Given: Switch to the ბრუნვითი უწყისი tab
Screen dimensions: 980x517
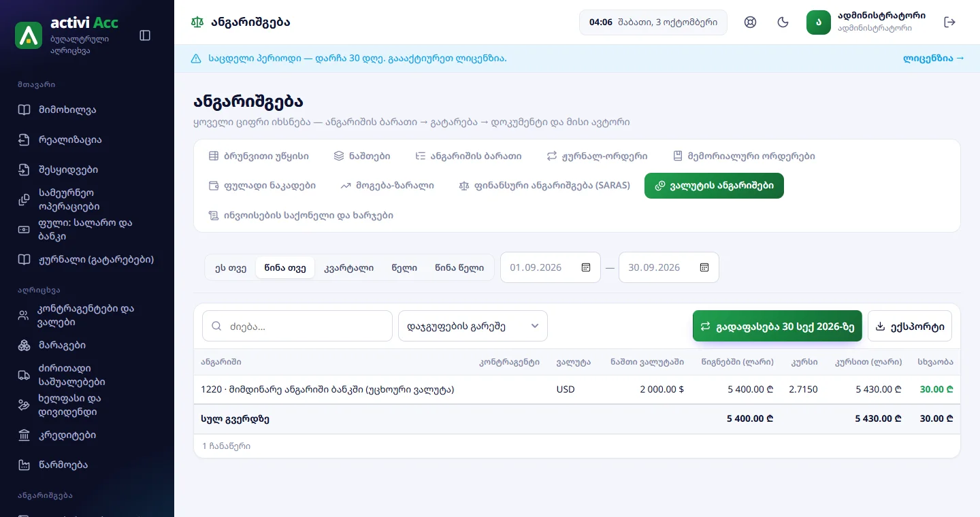Looking at the screenshot, I should (259, 156).
